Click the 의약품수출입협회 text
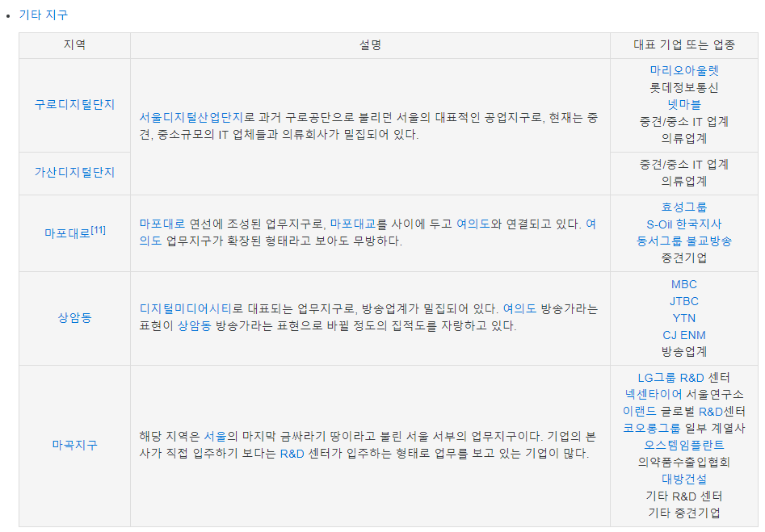 pos(684,462)
